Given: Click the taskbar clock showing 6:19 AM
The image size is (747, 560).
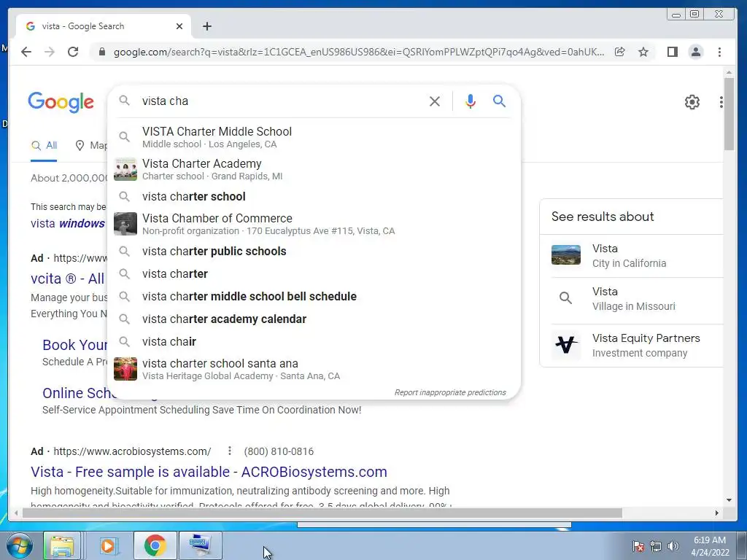Looking at the screenshot, I should click(x=710, y=546).
